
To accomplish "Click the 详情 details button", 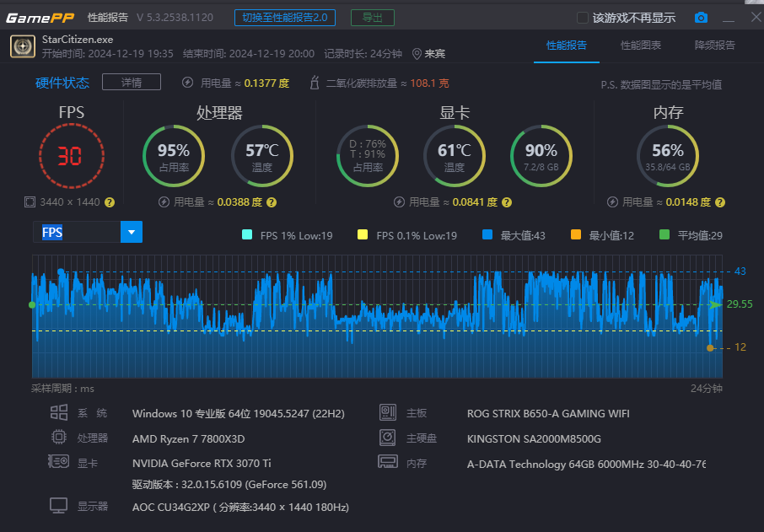I will pyautogui.click(x=131, y=82).
